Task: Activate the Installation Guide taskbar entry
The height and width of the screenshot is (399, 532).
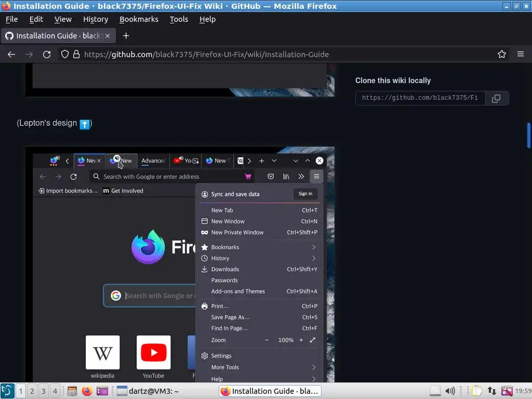Action: coord(270,391)
